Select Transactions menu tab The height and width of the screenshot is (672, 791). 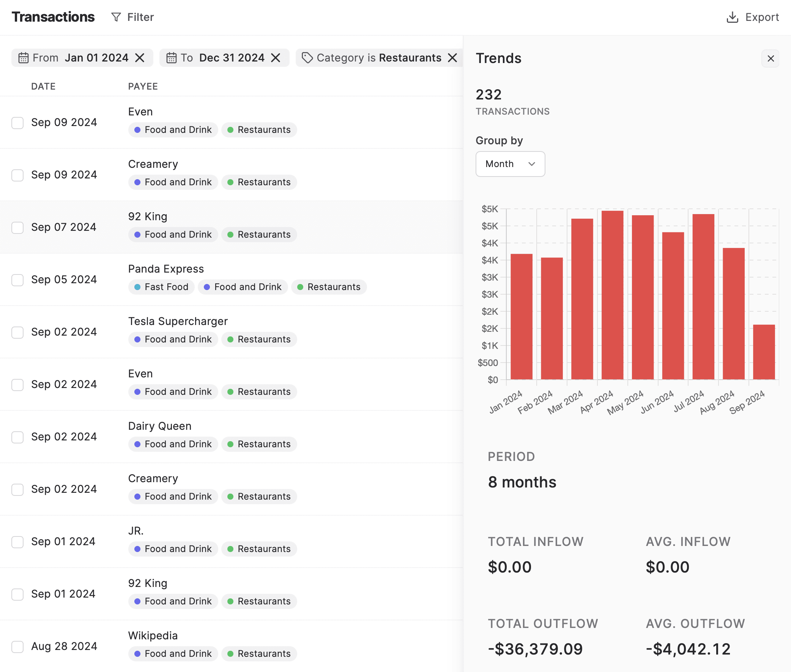click(x=53, y=17)
